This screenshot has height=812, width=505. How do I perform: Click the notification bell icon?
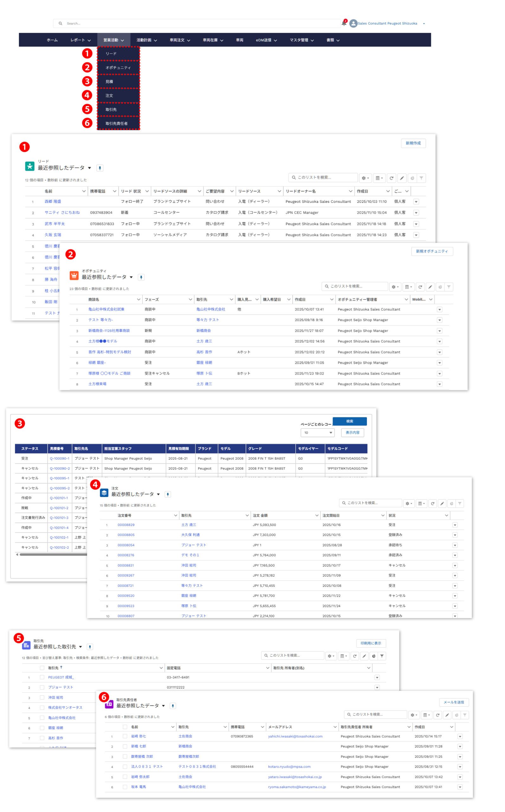[344, 23]
